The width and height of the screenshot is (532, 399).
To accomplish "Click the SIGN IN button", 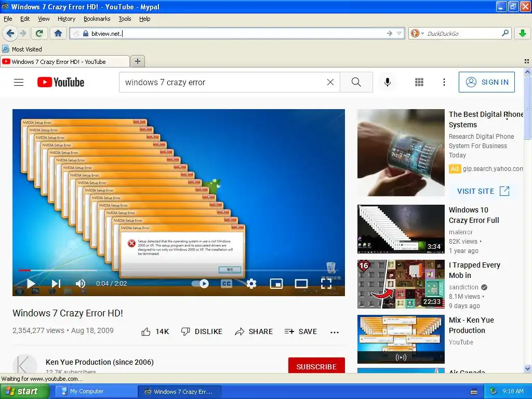I will 486,82.
